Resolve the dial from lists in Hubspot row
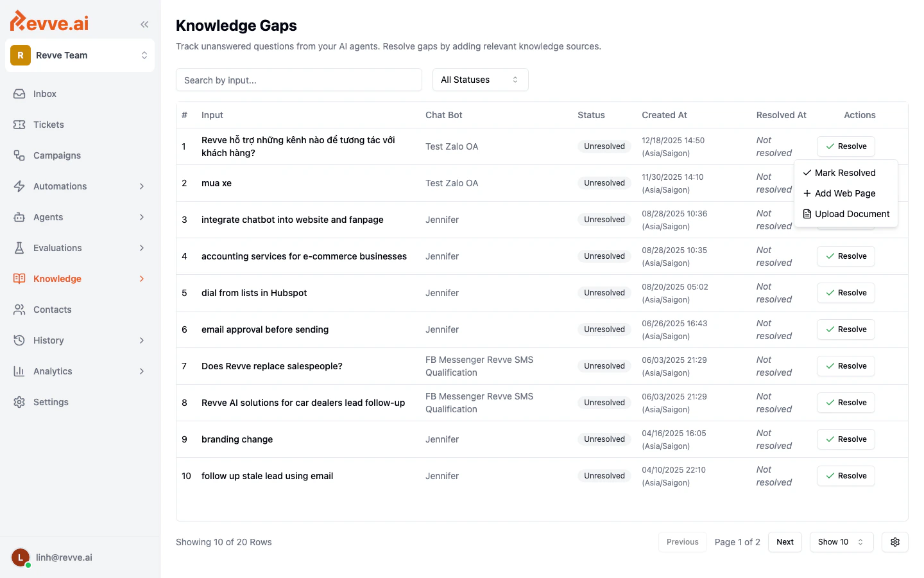Image resolution: width=924 pixels, height=578 pixels. (846, 293)
